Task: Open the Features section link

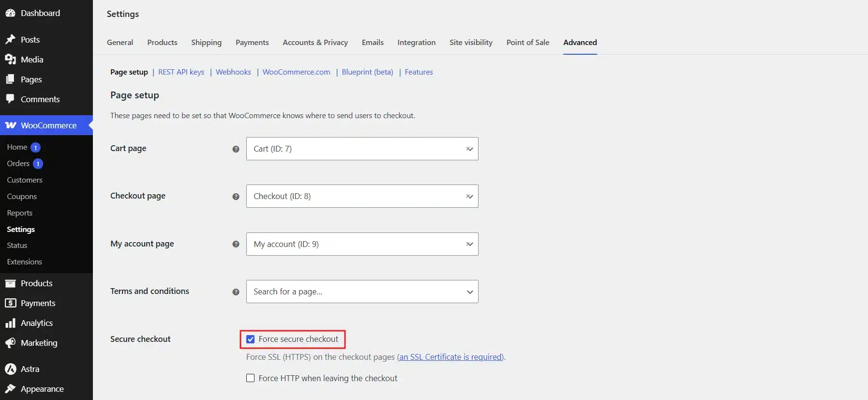Action: click(419, 72)
